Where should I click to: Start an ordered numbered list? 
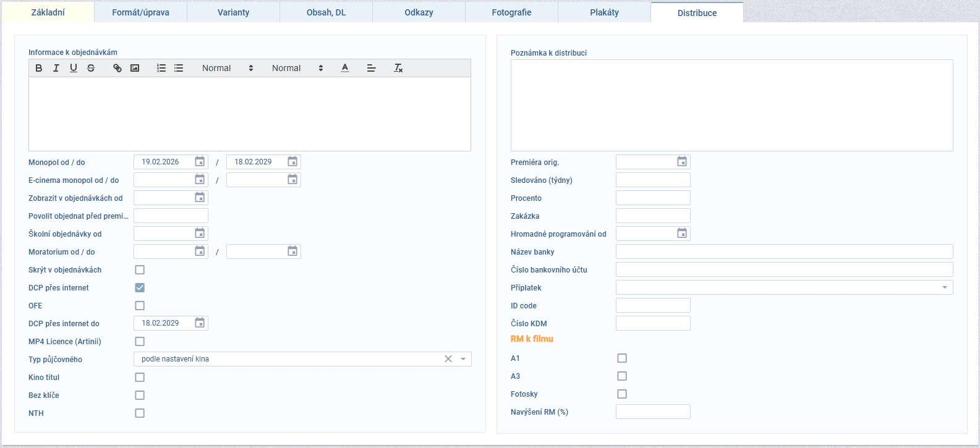pos(161,68)
